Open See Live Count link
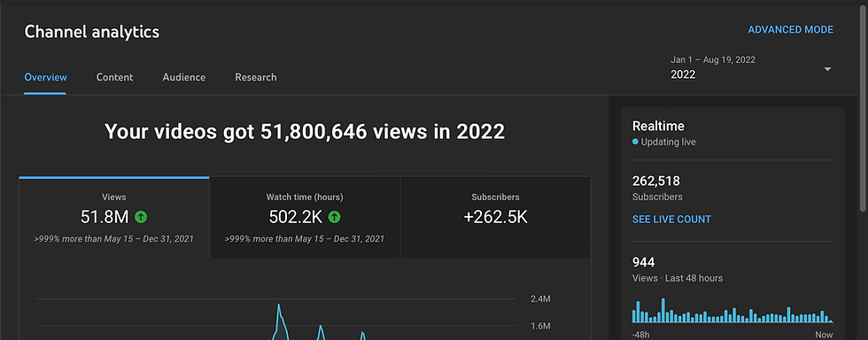 coord(671,220)
